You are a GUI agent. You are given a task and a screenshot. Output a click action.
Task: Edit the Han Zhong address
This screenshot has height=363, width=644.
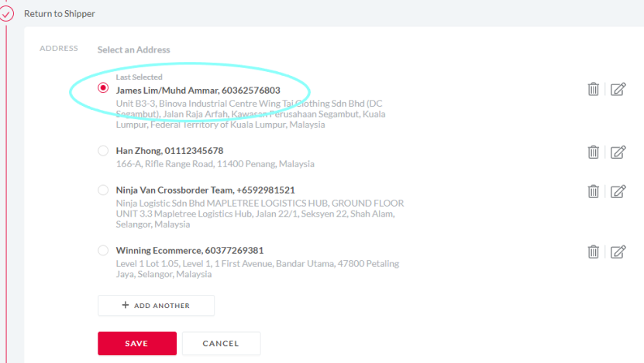pyautogui.click(x=618, y=152)
